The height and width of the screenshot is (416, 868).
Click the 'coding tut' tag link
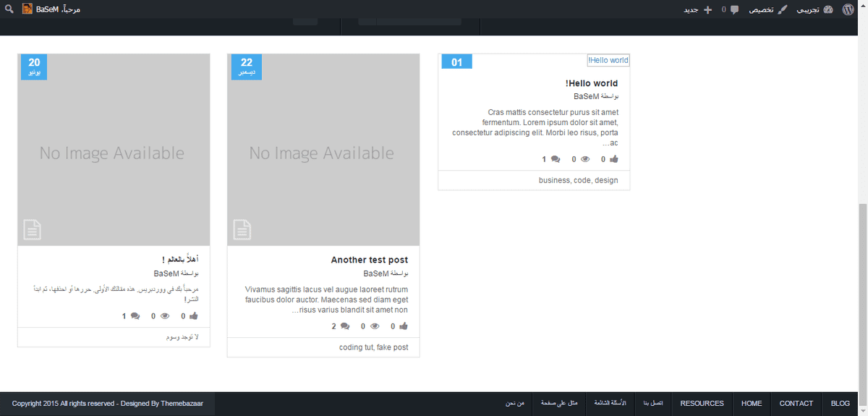click(356, 347)
